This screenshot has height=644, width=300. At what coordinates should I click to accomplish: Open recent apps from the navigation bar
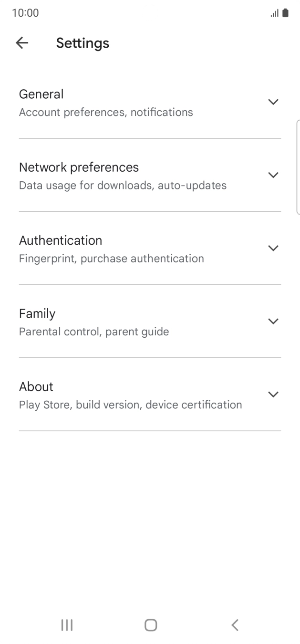tap(67, 625)
